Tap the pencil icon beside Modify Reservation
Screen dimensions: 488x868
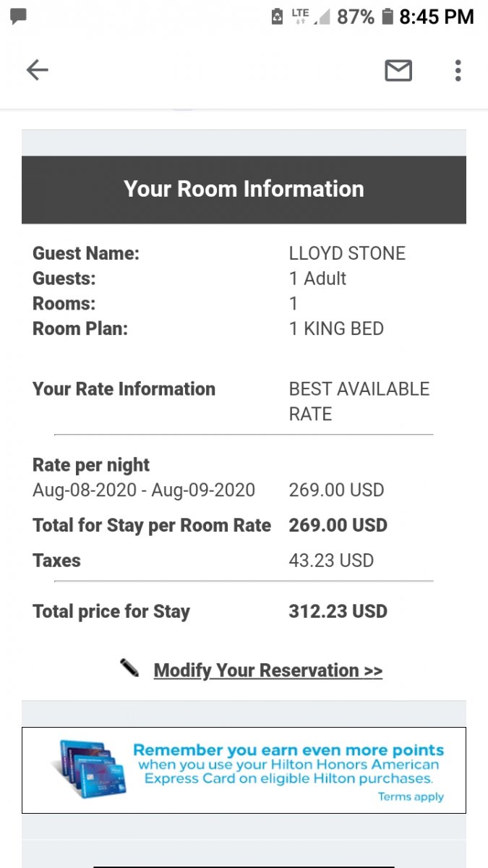[129, 668]
